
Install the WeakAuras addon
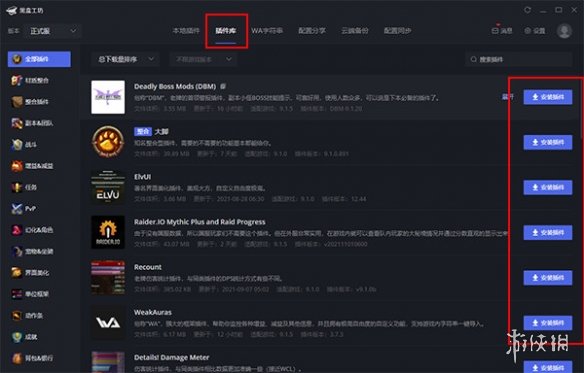pyautogui.click(x=548, y=323)
